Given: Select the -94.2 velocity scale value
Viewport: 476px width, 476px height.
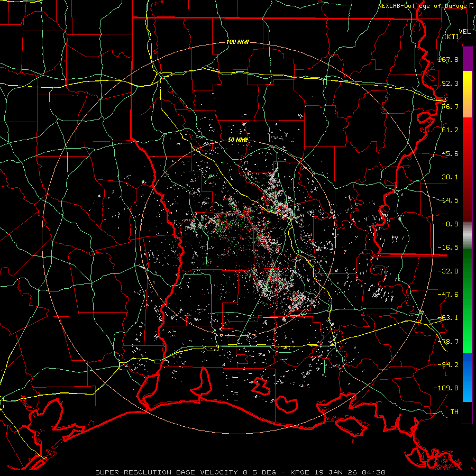Looking at the screenshot, I should tap(448, 365).
